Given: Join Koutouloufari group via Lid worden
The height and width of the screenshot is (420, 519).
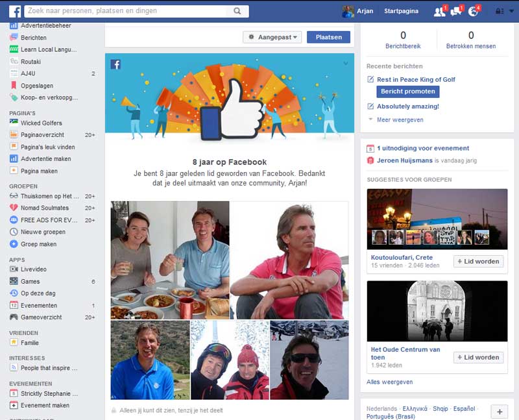Looking at the screenshot, I should (x=478, y=262).
